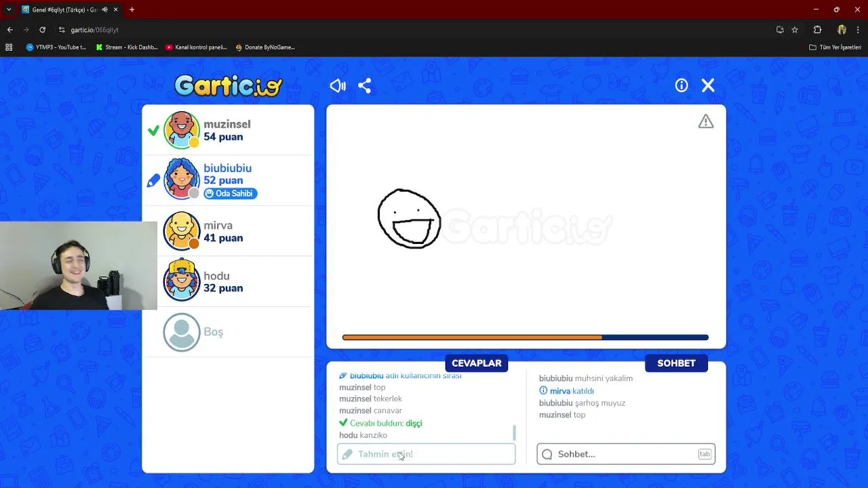Click 'mirva katıldı' chat notice

(566, 391)
